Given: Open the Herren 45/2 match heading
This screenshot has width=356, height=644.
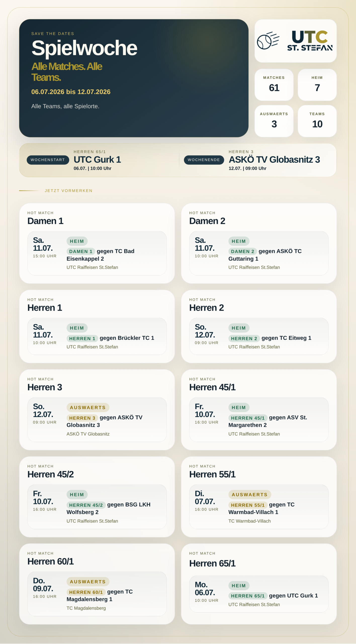Looking at the screenshot, I should point(51,474).
